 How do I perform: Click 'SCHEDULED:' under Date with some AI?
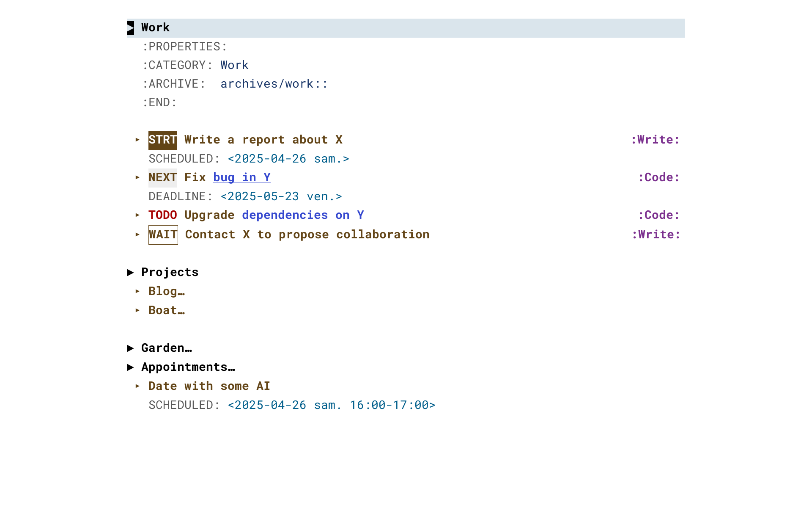point(184,406)
